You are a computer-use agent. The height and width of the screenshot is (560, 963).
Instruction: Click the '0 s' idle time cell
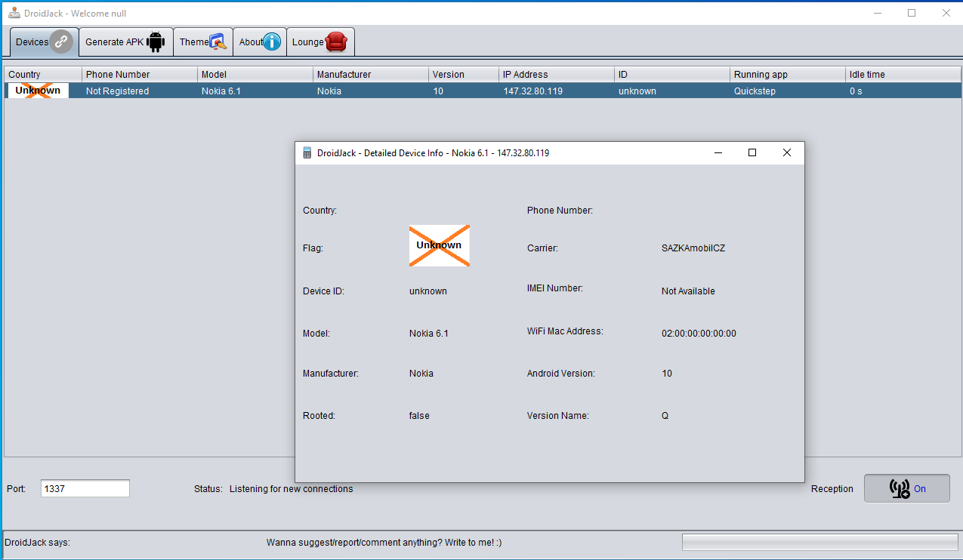point(903,91)
